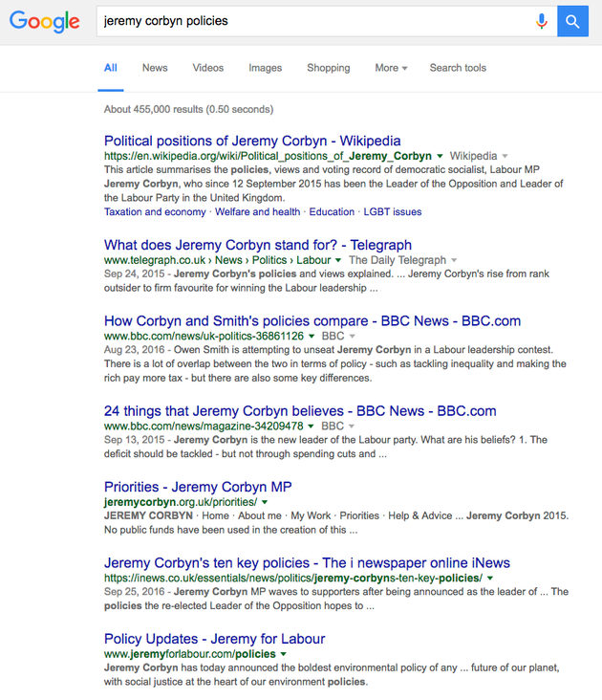
Task: Follow the Education sitelink
Action: 332,211
